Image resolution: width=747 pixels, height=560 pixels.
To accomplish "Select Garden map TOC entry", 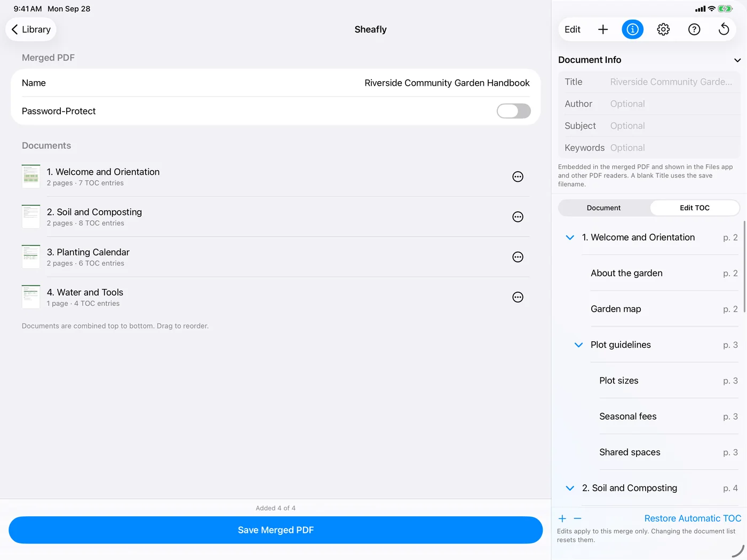I will coord(664,309).
